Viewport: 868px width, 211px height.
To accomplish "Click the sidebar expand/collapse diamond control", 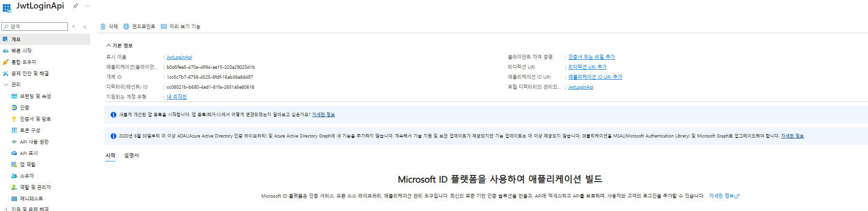I will coord(74,27).
